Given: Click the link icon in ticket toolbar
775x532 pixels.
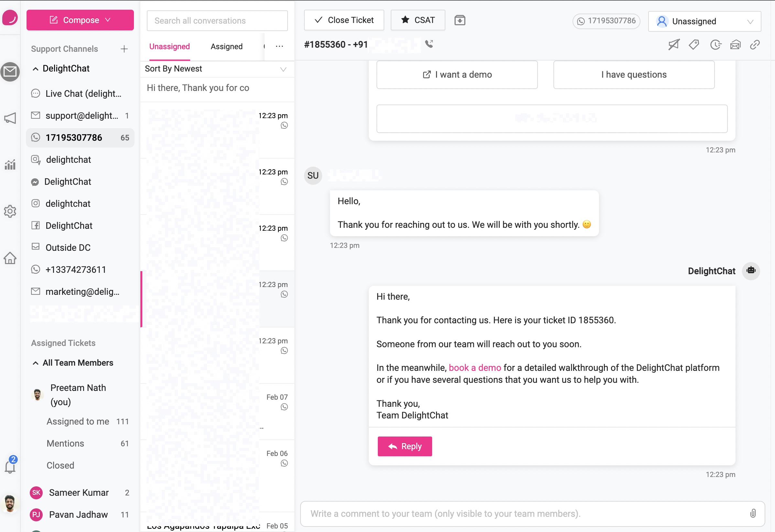Looking at the screenshot, I should (x=755, y=45).
